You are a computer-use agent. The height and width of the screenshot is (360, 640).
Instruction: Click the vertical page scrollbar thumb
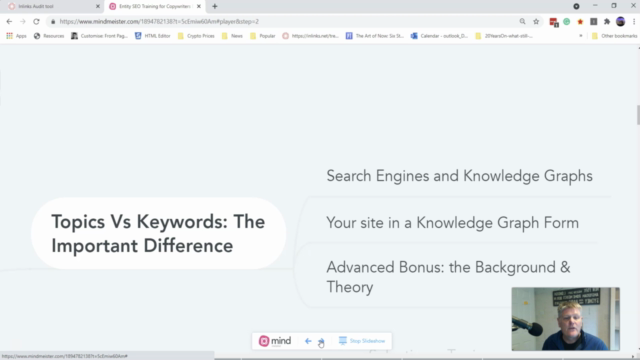[x=638, y=115]
